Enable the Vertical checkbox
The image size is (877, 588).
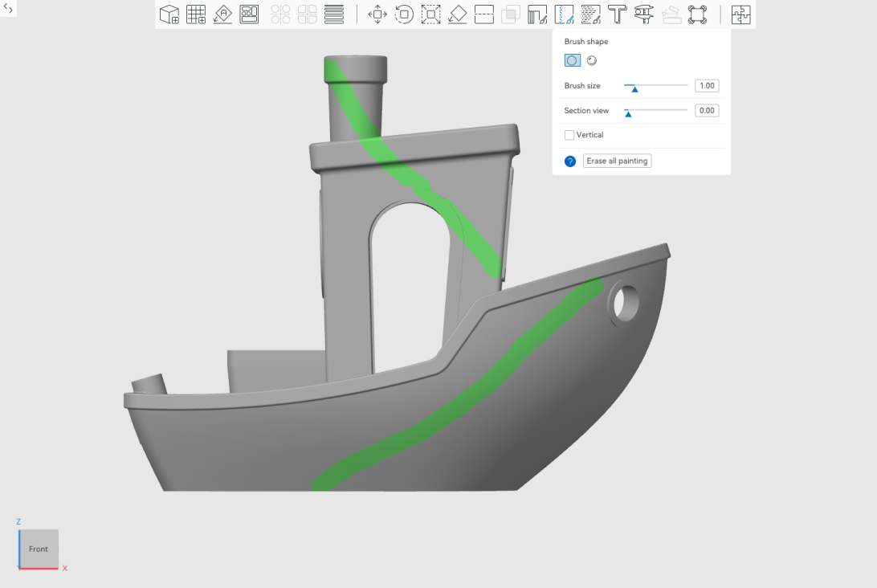coord(569,135)
